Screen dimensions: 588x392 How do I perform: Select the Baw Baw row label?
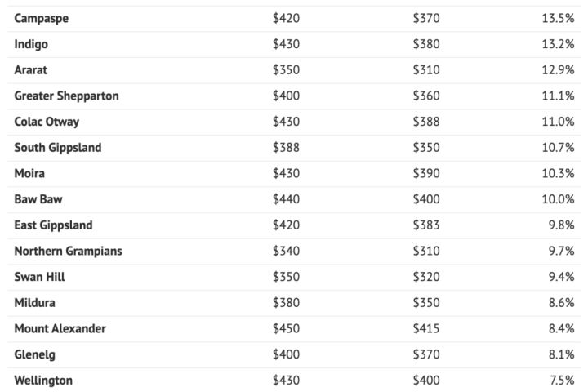coord(38,199)
